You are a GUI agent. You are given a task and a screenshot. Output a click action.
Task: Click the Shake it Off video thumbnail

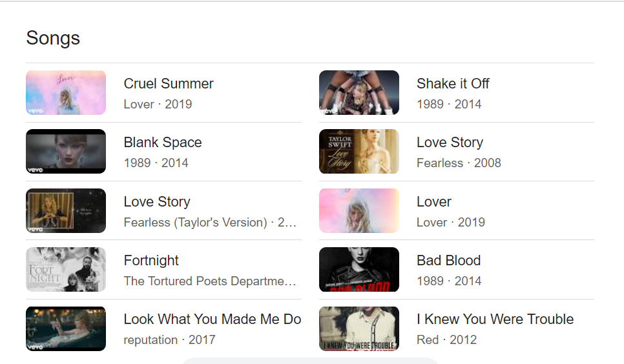[359, 93]
